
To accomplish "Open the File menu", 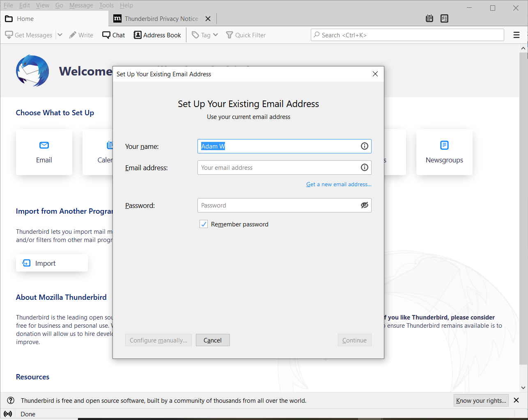I will 8,5.
